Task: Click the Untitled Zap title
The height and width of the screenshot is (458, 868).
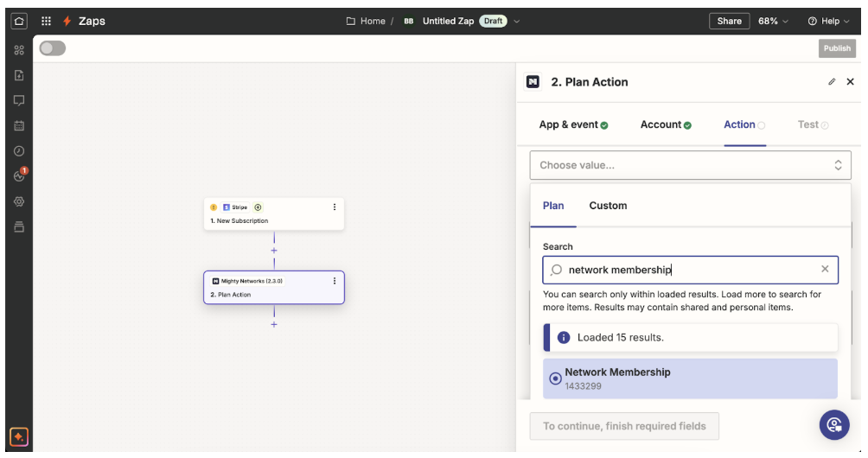Action: tap(448, 21)
